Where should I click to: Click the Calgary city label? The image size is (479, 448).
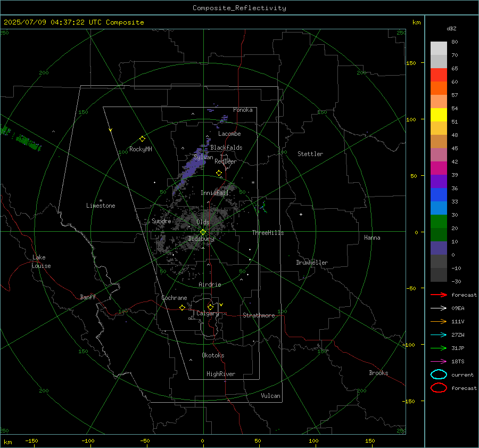point(208,313)
